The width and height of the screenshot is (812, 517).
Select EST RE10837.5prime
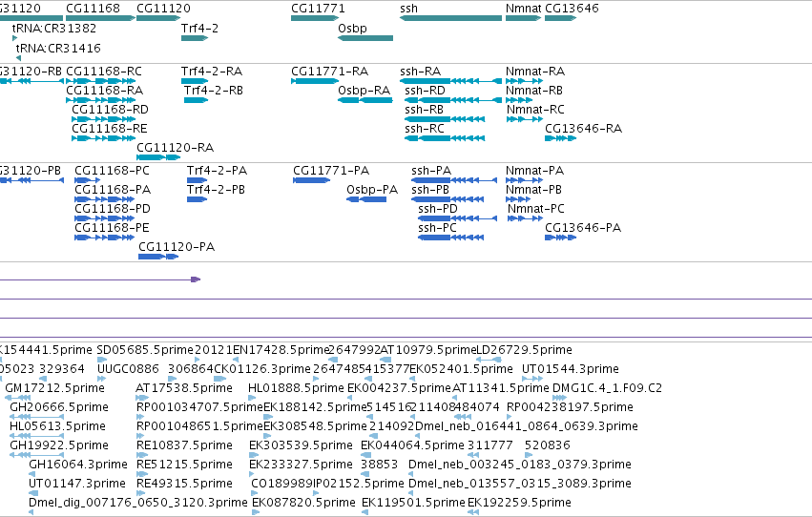[x=184, y=445]
